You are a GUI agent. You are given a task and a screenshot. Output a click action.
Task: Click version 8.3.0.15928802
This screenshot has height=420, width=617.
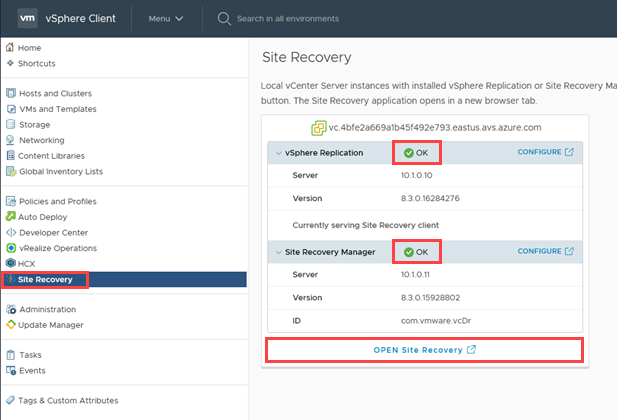coord(430,298)
